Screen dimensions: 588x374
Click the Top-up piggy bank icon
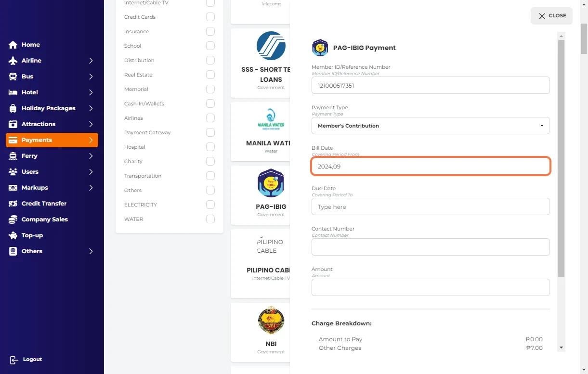click(x=13, y=235)
